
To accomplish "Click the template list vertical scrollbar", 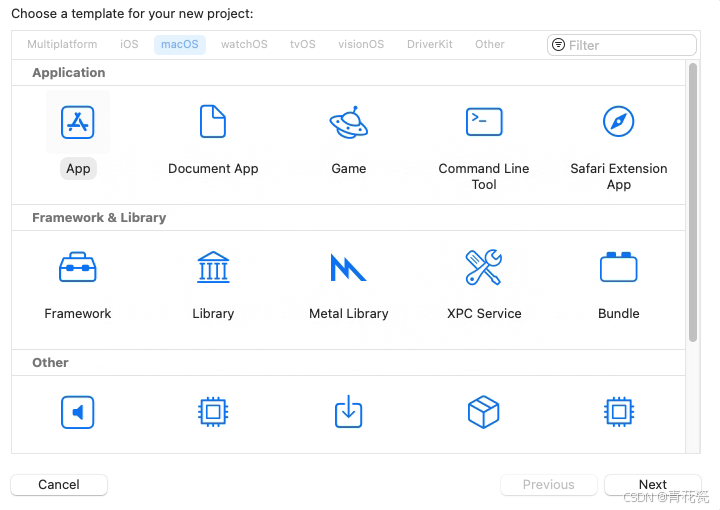I will coord(693,202).
